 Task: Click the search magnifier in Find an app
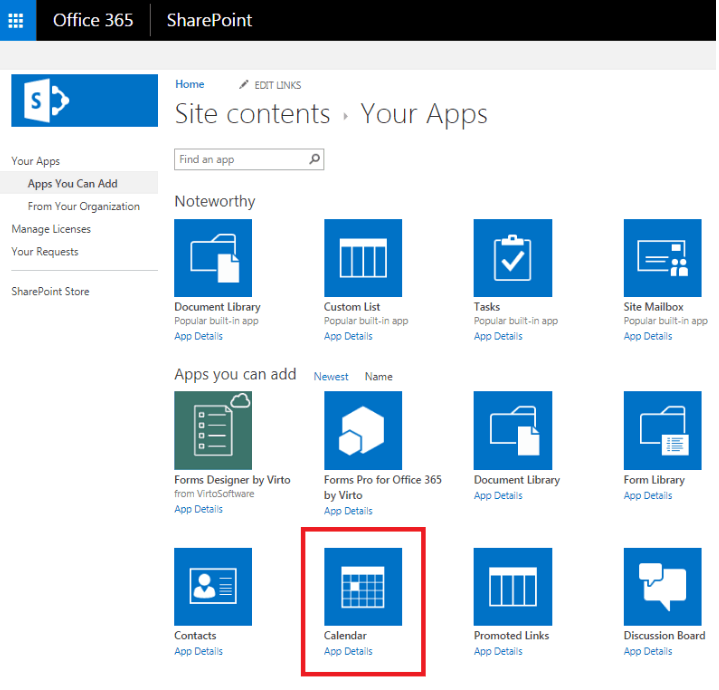(x=315, y=159)
